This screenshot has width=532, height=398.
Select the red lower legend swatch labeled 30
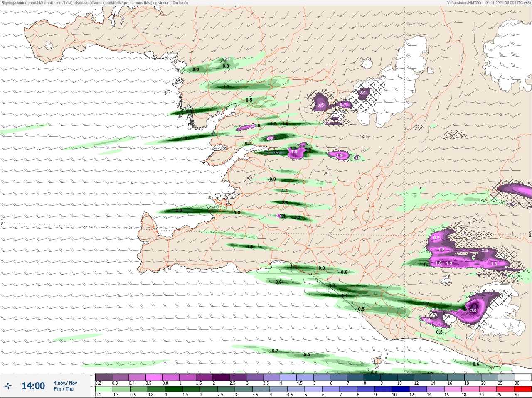point(522,389)
